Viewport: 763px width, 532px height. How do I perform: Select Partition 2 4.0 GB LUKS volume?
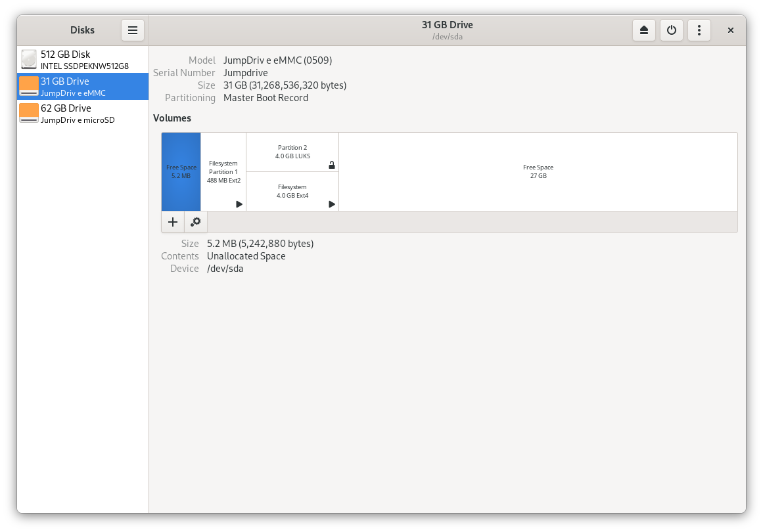point(292,152)
